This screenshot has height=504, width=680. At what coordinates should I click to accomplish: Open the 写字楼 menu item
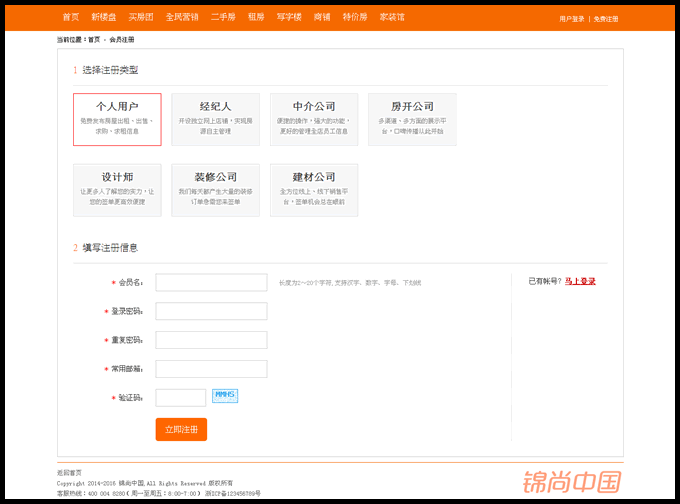(x=288, y=18)
